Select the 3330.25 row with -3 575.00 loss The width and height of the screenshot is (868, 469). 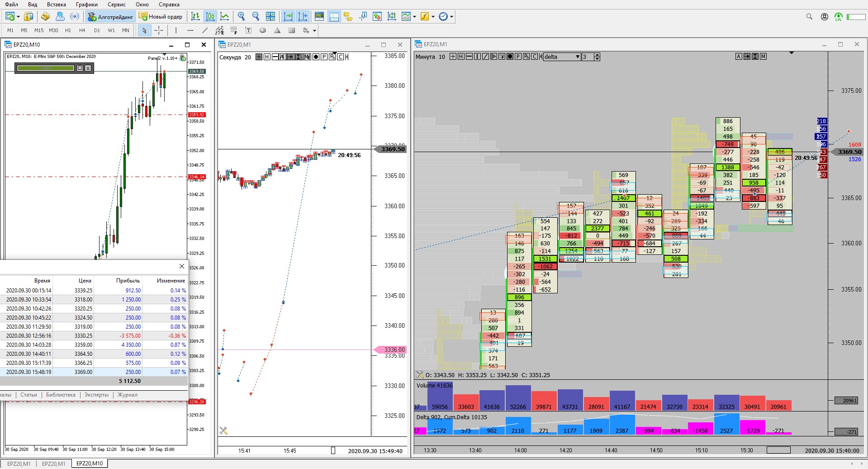coord(94,336)
